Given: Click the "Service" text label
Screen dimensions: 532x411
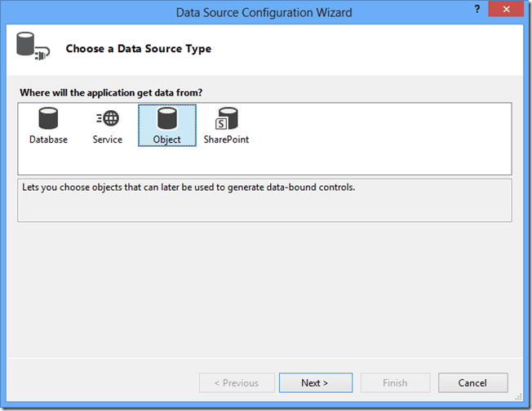Looking at the screenshot, I should tap(107, 139).
